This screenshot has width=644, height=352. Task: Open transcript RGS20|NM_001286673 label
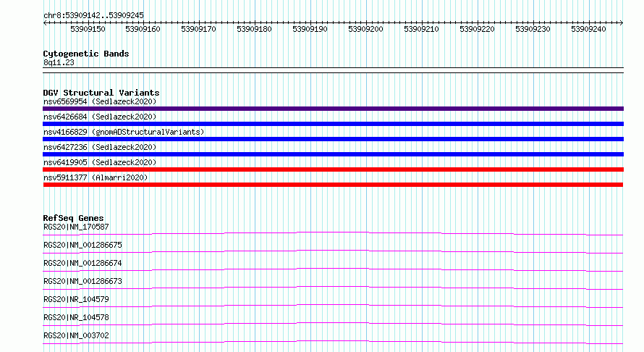point(82,281)
